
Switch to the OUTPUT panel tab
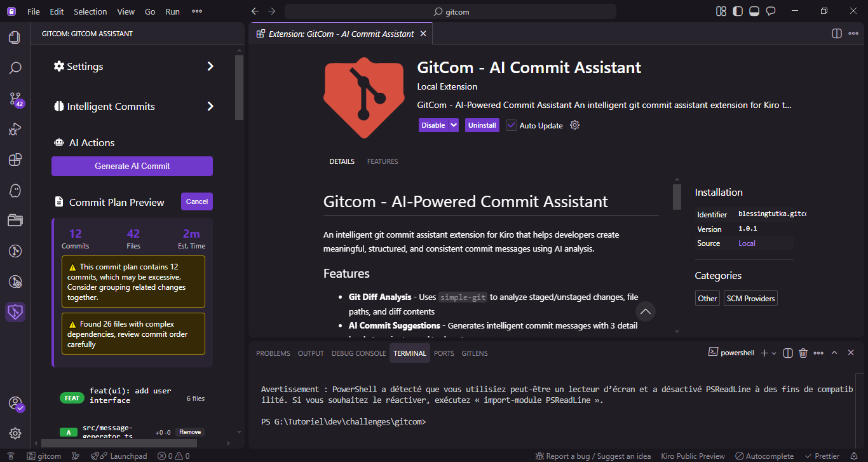coord(311,353)
